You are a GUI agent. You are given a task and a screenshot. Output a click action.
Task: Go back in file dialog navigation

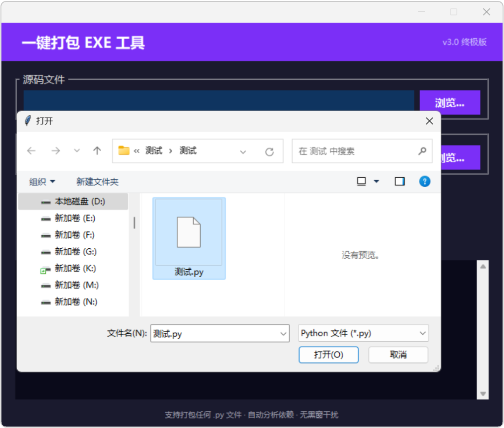[32, 151]
